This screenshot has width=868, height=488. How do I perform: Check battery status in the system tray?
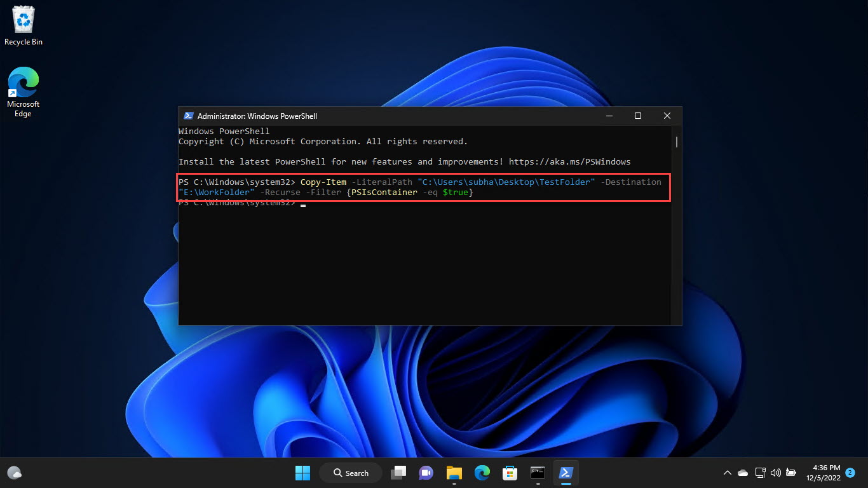point(791,473)
